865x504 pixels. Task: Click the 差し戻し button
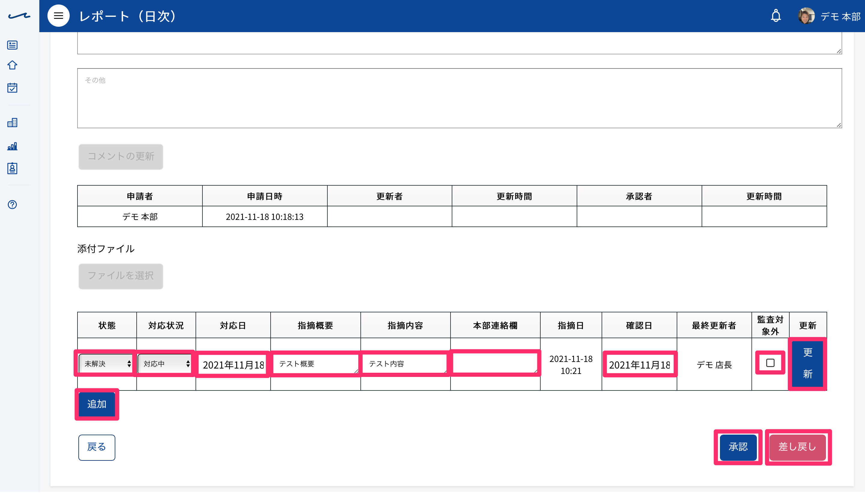point(797,447)
